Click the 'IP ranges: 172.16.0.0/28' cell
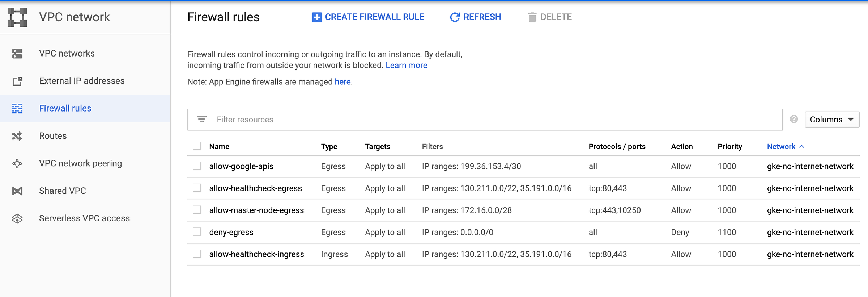 467,210
